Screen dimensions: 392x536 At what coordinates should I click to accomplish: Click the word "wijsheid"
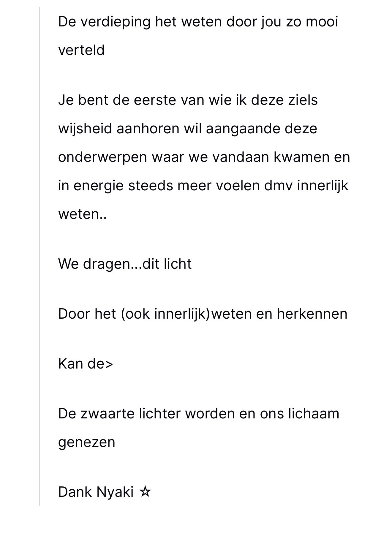pos(85,128)
